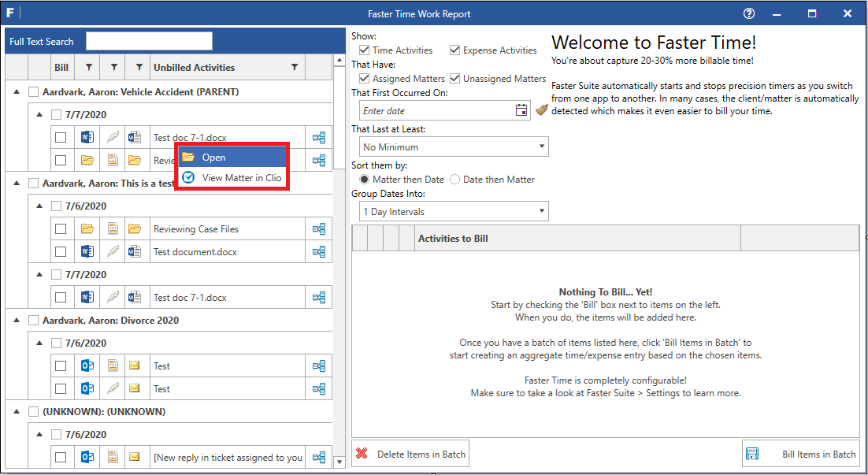Check the (UNKNOWN): (UNKNOWN) matter checkbox

34,412
